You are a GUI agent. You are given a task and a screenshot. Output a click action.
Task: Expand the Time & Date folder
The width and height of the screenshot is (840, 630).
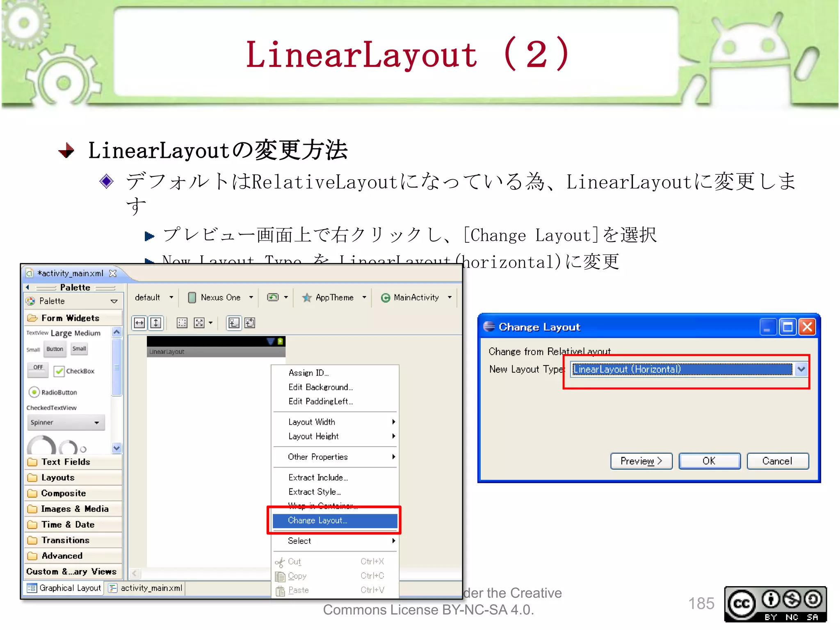pyautogui.click(x=74, y=525)
